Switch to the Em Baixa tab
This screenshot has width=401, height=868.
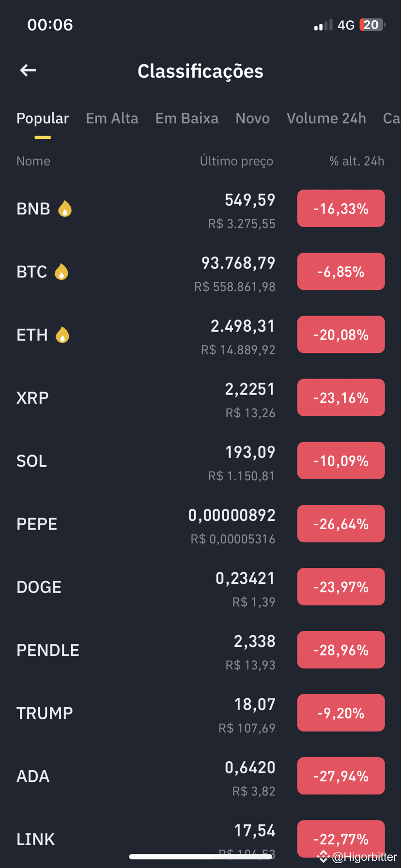pyautogui.click(x=186, y=118)
